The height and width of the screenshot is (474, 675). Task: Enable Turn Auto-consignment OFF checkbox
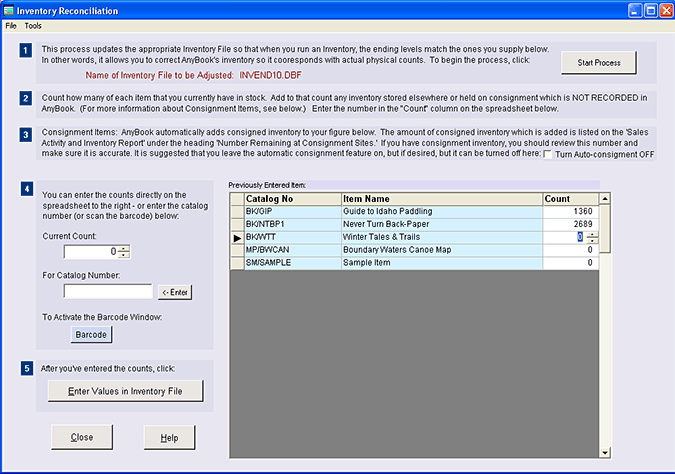click(546, 153)
